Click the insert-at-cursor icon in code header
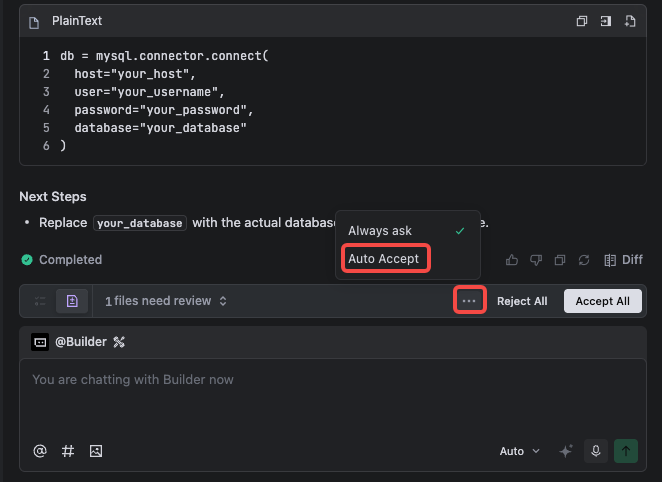The width and height of the screenshot is (662, 482). [606, 21]
